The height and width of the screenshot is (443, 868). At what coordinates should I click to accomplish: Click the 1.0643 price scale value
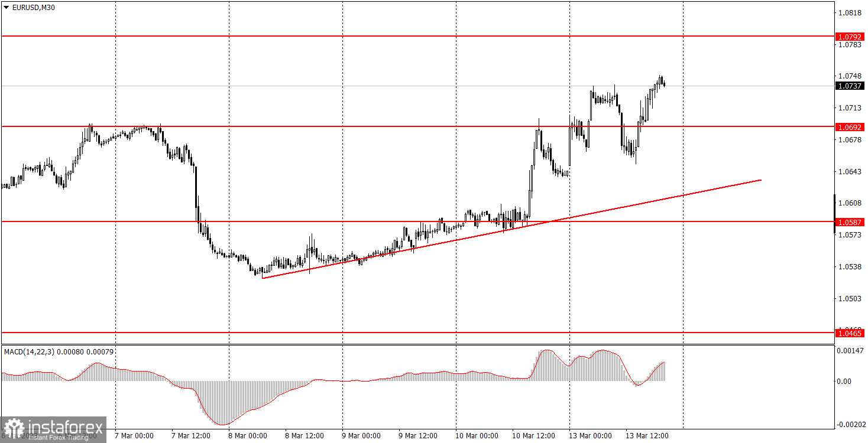[850, 172]
